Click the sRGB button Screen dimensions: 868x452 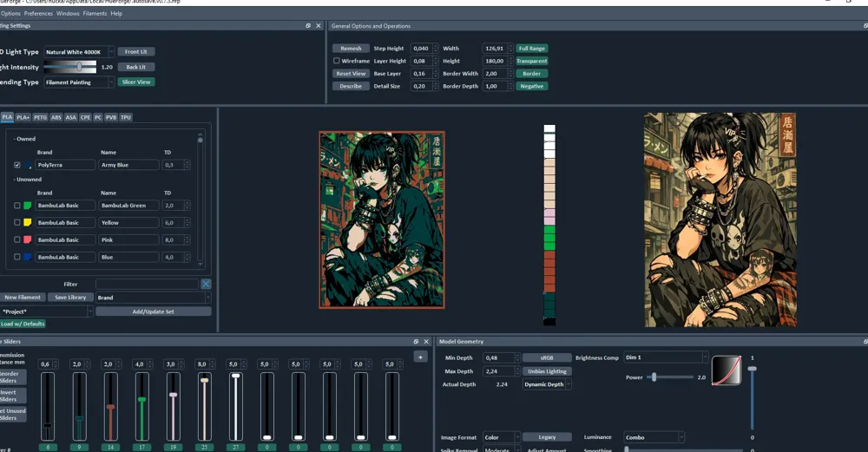pos(547,358)
